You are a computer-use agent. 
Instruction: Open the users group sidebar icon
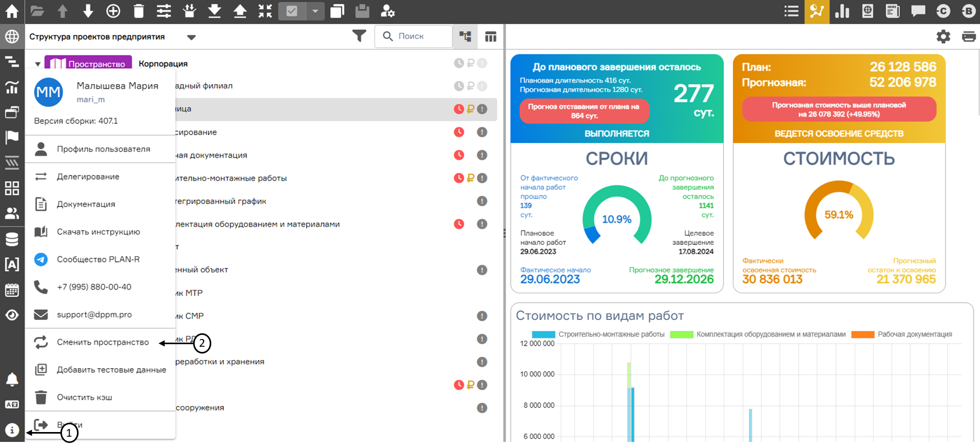(11, 213)
